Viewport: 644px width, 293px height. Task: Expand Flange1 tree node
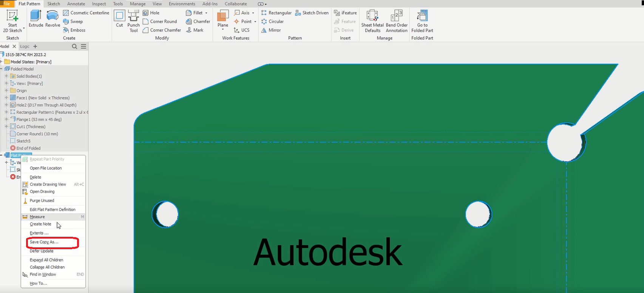coord(6,119)
